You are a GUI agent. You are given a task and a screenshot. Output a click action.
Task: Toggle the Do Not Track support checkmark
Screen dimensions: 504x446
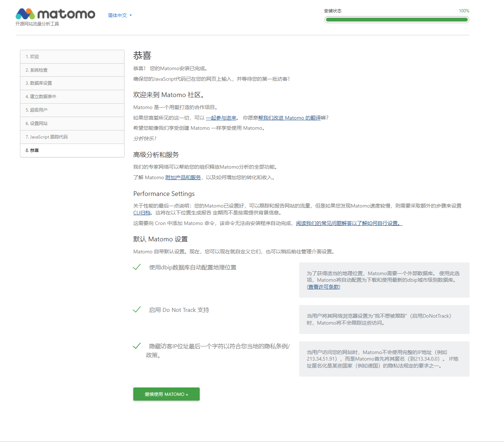pyautogui.click(x=137, y=310)
